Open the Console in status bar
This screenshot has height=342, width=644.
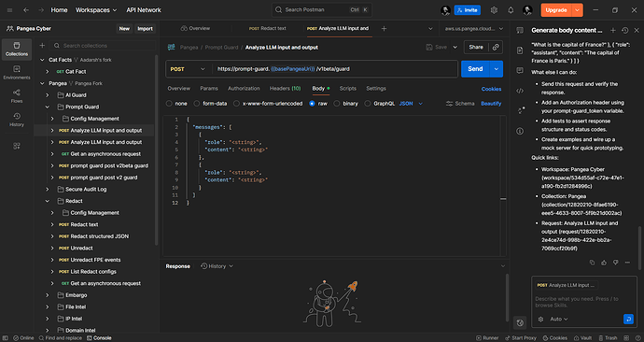tap(99, 338)
